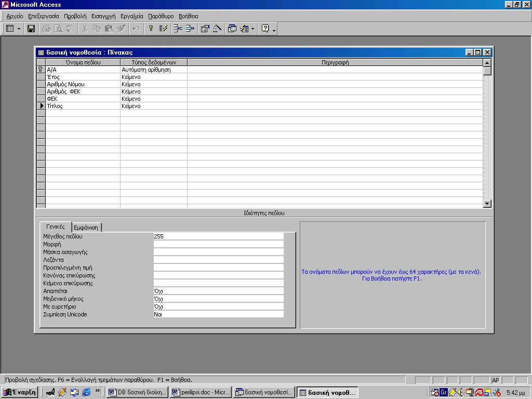532x399 pixels.
Task: Open the Εργαλεία menu
Action: point(131,16)
